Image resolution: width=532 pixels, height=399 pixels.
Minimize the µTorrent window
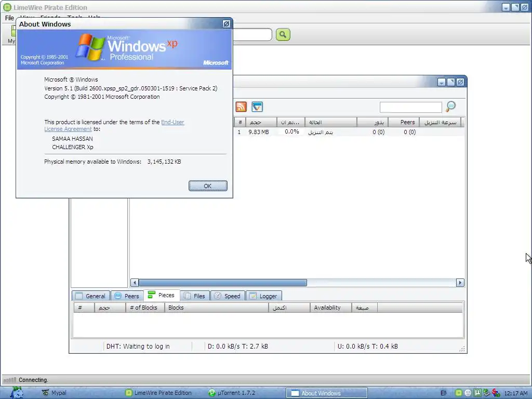point(442,82)
